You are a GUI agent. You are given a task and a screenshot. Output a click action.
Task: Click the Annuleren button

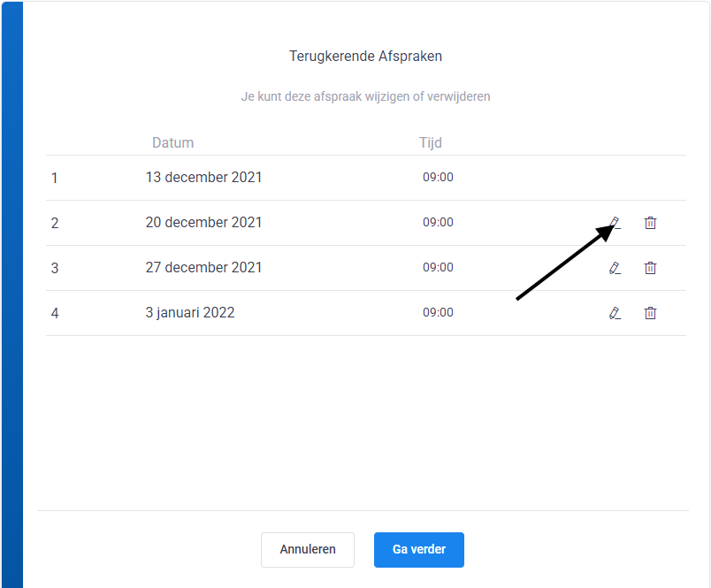pyautogui.click(x=308, y=549)
